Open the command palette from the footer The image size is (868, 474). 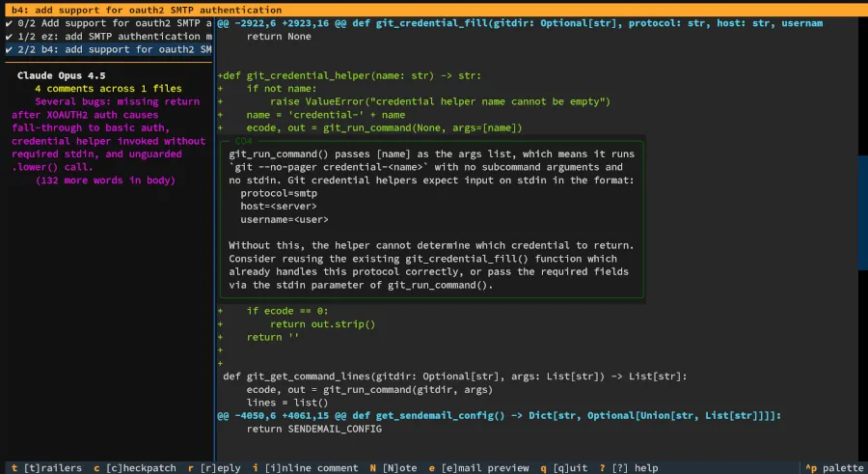coord(833,467)
